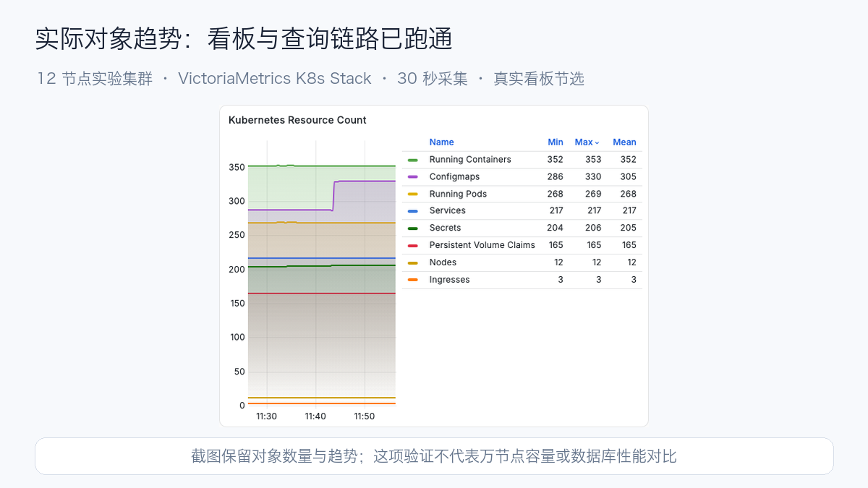The width and height of the screenshot is (868, 488).
Task: Click the bottom caption note box
Action: tap(434, 456)
